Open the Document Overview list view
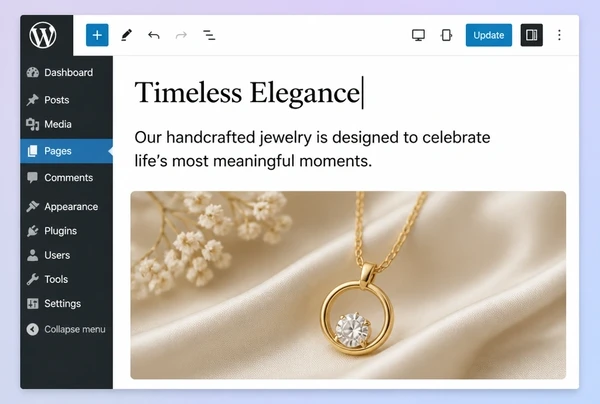The height and width of the screenshot is (404, 600). click(209, 35)
